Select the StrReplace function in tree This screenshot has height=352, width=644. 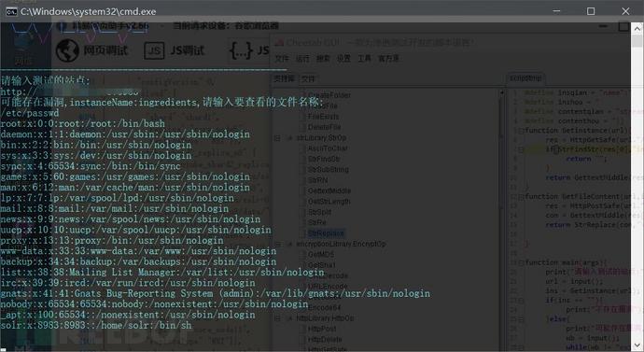click(326, 233)
